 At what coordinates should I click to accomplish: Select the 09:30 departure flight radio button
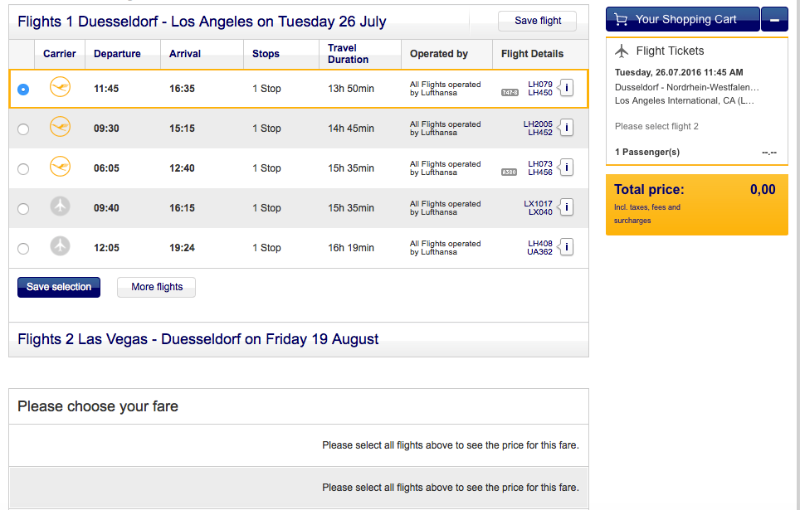point(24,129)
